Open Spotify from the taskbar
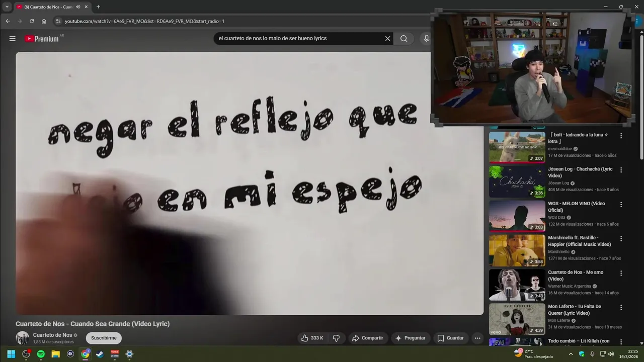 click(41, 354)
